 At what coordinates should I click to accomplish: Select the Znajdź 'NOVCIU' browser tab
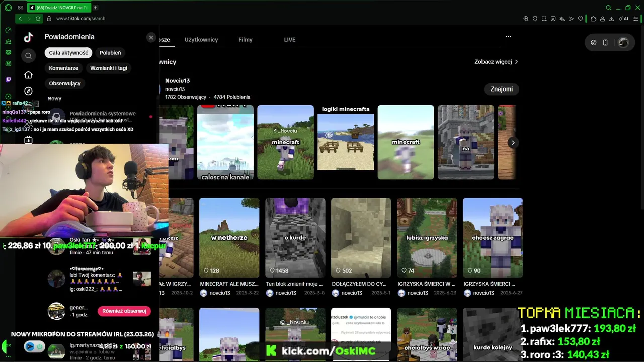pyautogui.click(x=59, y=8)
